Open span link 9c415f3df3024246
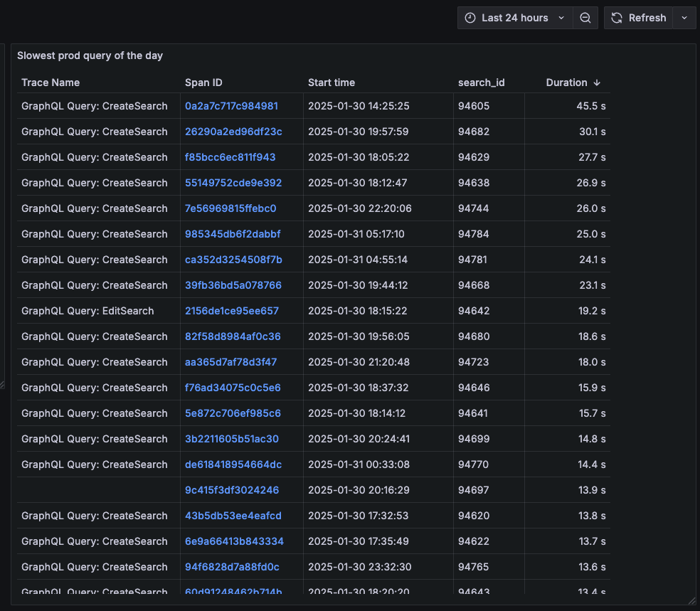 click(232, 490)
